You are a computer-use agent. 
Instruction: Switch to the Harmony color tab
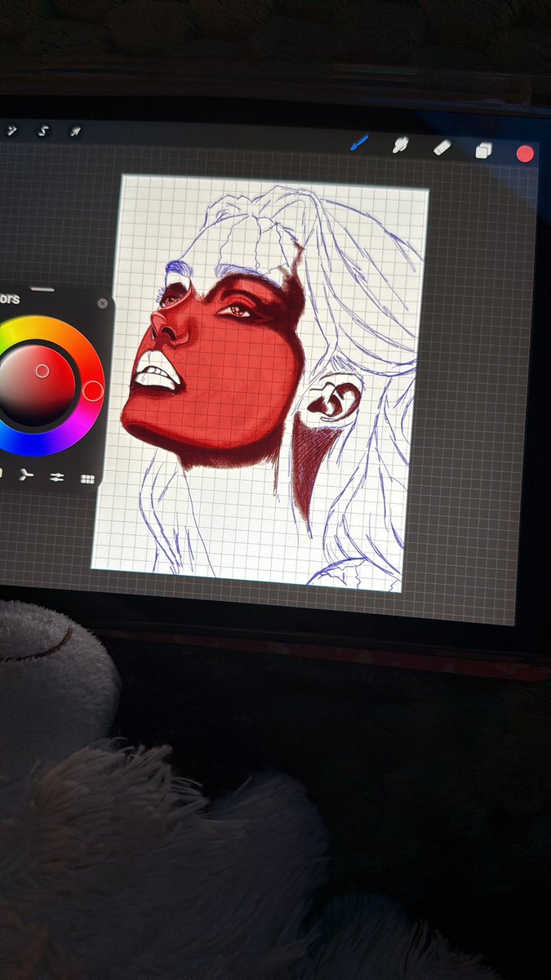point(26,474)
